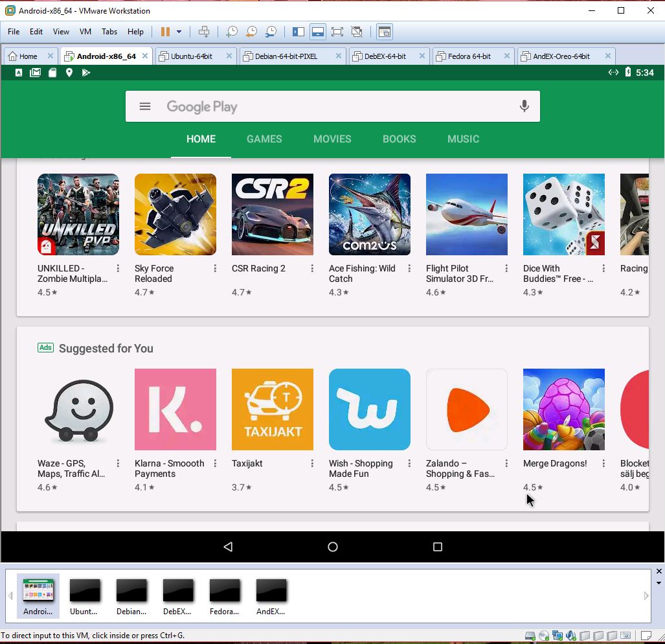This screenshot has width=665, height=644.
Task: Open the Ace Fishing Wild Catch icon
Action: (369, 214)
